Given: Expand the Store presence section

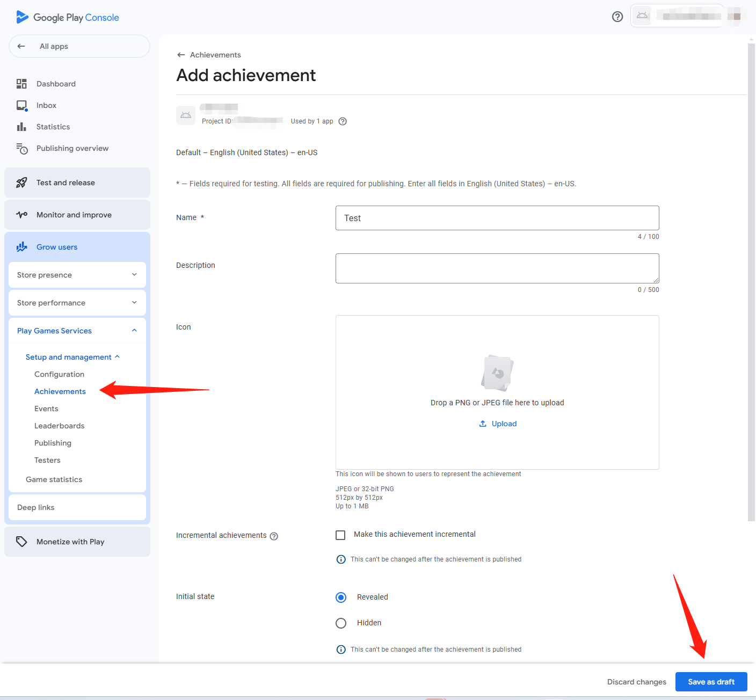Looking at the screenshot, I should pos(77,275).
